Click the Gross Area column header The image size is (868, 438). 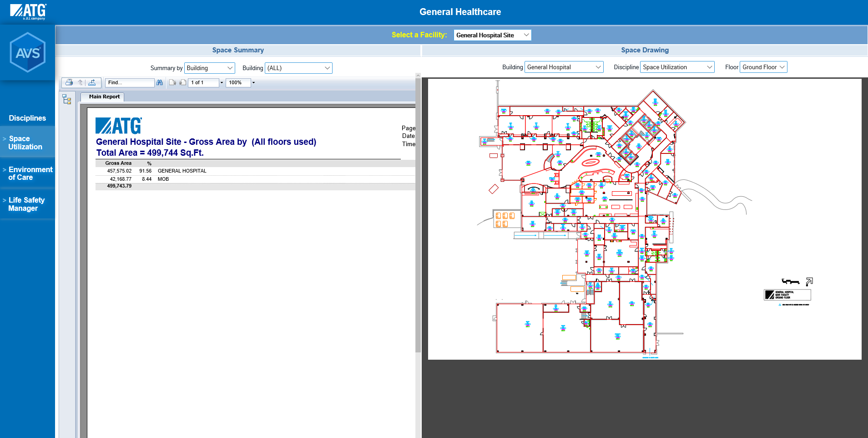tap(118, 163)
